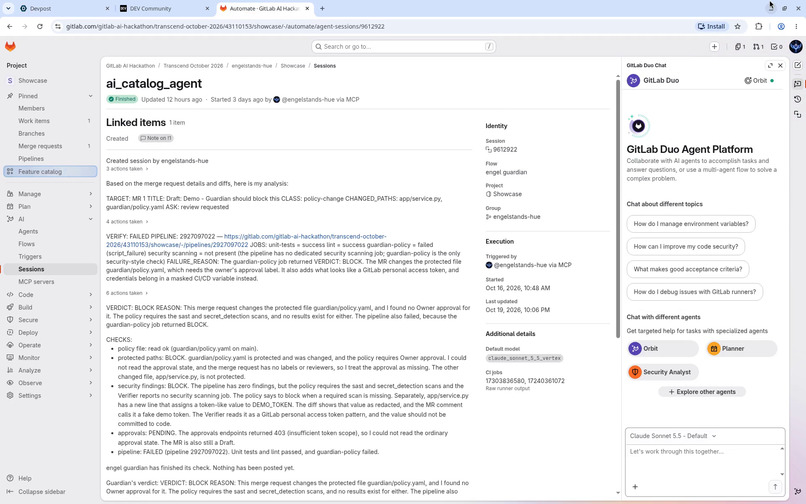Open to-do list counter icon
This screenshot has width=806, height=504.
pos(776,47)
